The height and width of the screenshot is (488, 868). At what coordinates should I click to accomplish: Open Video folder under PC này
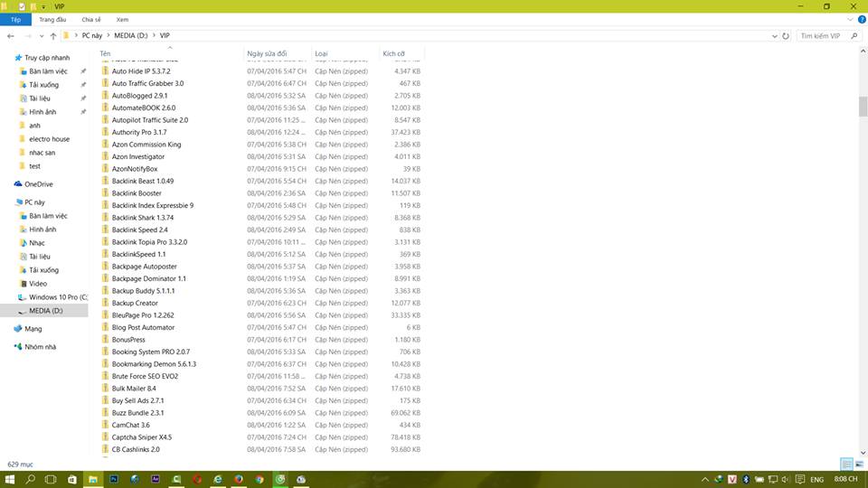click(38, 284)
